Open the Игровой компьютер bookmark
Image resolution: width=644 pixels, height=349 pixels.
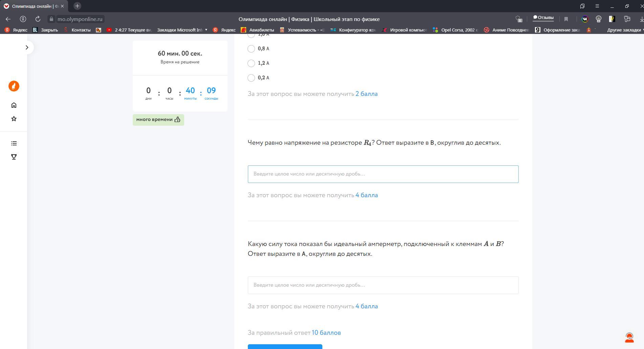coord(405,30)
